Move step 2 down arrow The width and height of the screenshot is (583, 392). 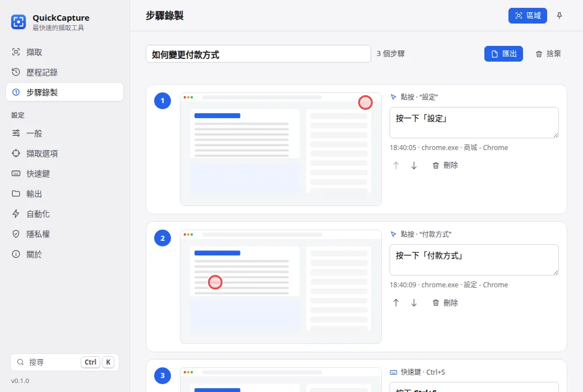pos(414,303)
